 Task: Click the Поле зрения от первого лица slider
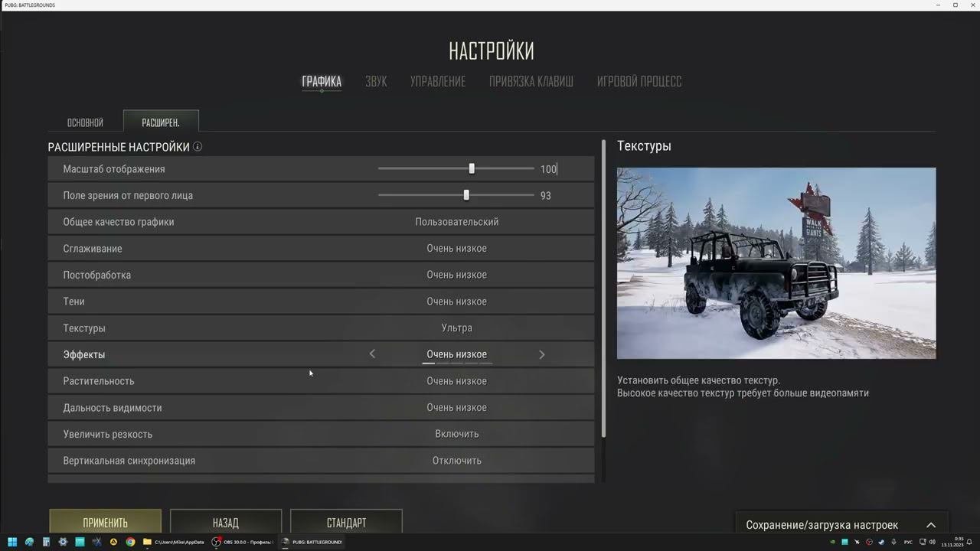456,195
